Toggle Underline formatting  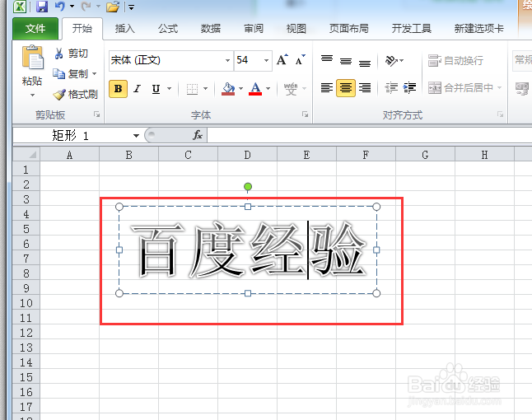tap(156, 89)
